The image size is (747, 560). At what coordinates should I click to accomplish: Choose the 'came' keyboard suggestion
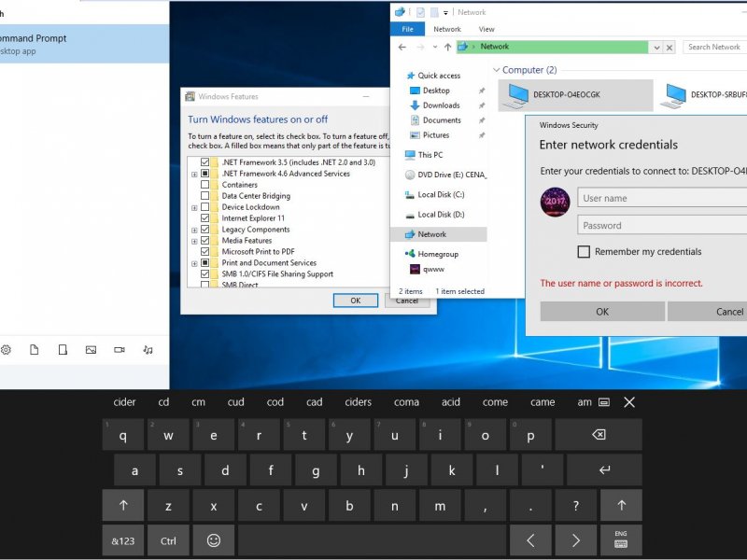click(543, 402)
